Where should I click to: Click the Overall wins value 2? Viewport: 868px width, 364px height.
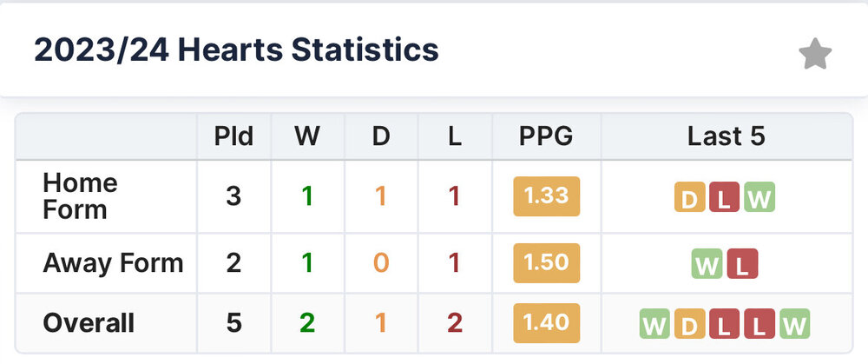[x=307, y=323]
